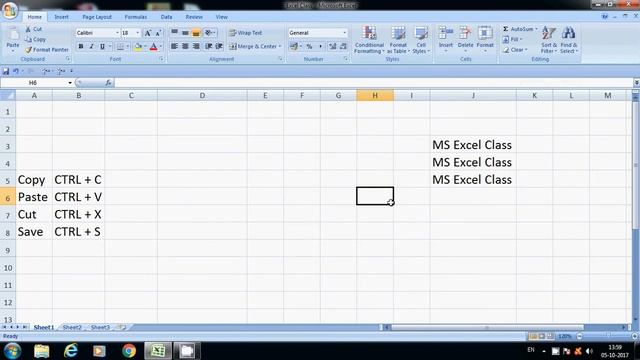The width and height of the screenshot is (640, 360).
Task: Click the Office button logo
Action: 9,10
